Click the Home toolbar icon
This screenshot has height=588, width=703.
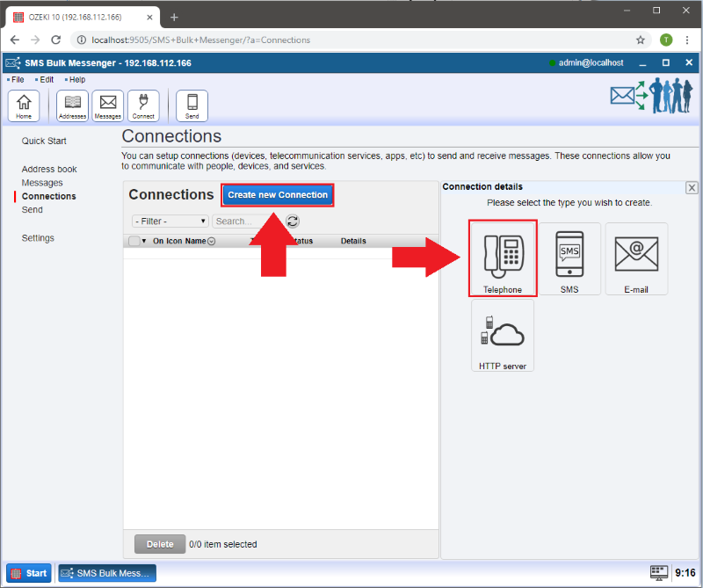point(24,105)
